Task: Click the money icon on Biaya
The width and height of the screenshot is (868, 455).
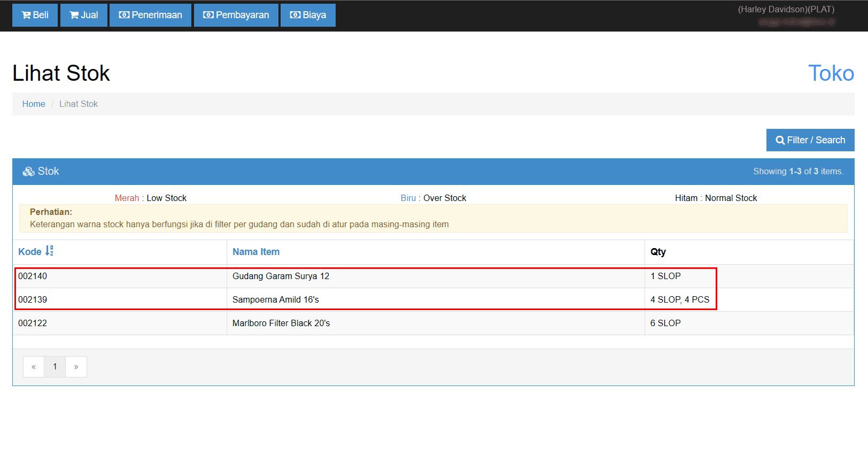Action: [295, 15]
